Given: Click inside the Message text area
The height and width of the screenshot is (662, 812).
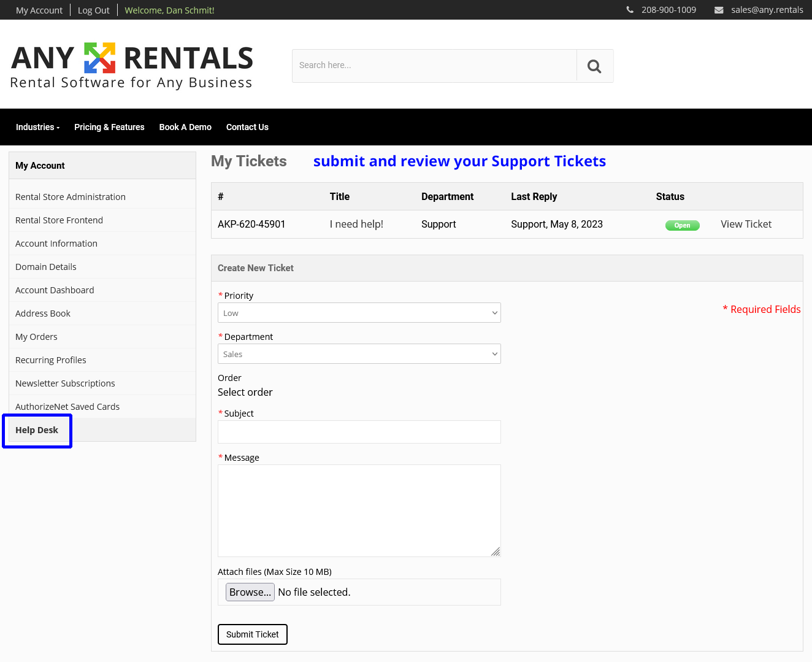Looking at the screenshot, I should coord(359,510).
